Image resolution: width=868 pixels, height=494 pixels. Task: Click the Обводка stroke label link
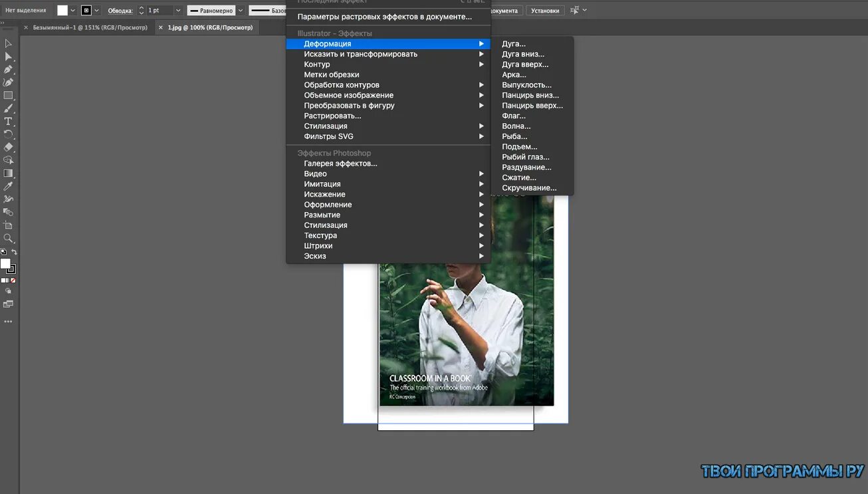pyautogui.click(x=120, y=11)
